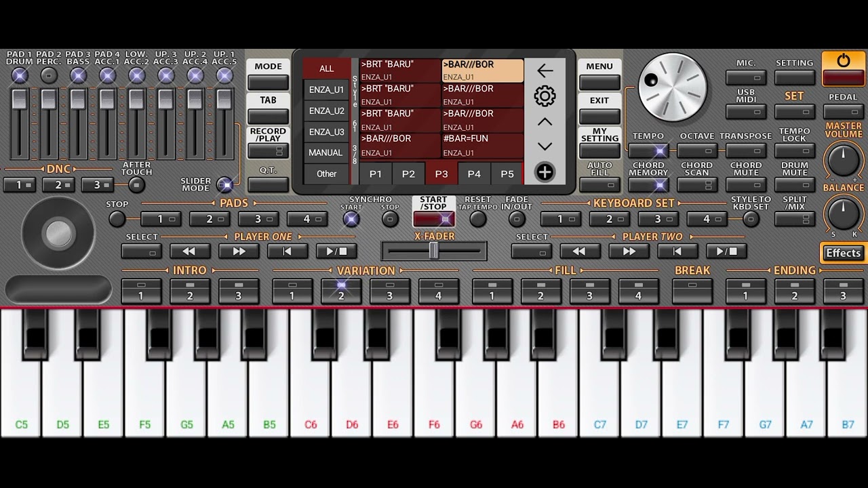Viewport: 868px width, 488px height.
Task: Toggle Drum Mute
Action: [795, 185]
